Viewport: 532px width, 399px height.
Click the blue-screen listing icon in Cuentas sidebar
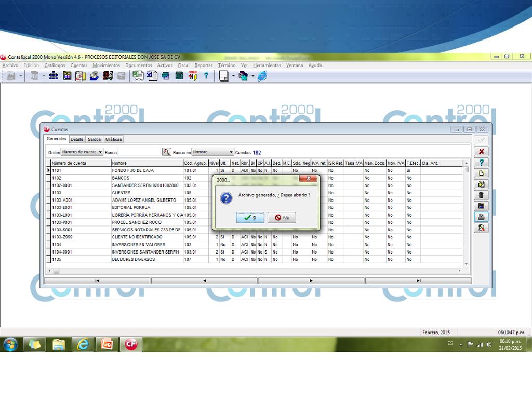pyautogui.click(x=481, y=206)
